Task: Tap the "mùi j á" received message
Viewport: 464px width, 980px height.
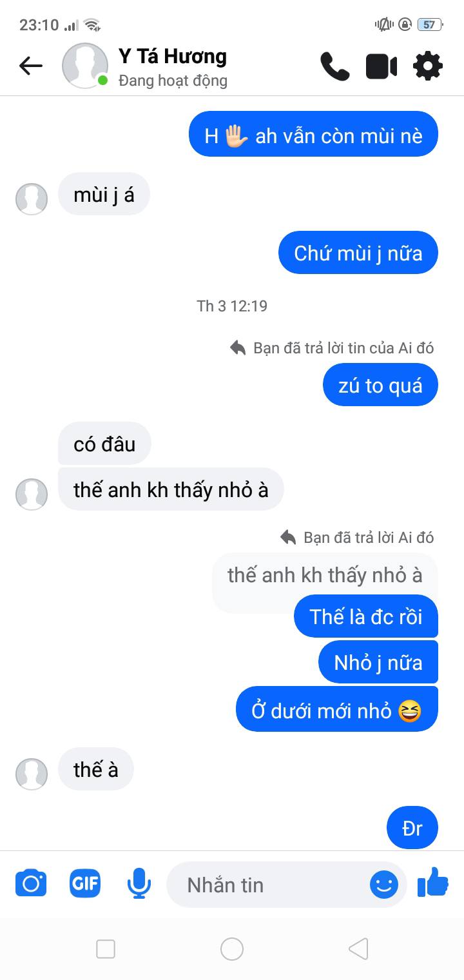Action: pos(104,194)
